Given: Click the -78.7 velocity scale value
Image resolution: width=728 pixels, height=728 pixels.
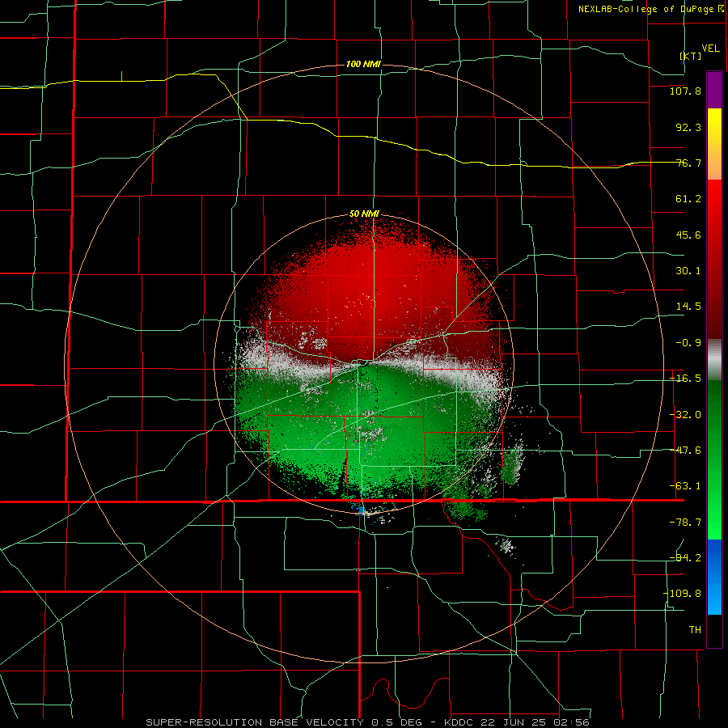Looking at the screenshot, I should [x=685, y=523].
